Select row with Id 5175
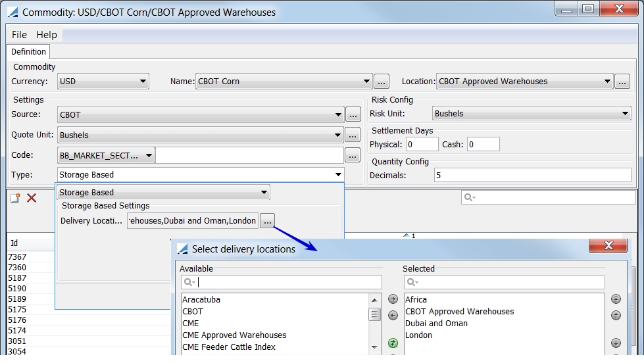The width and height of the screenshot is (644, 363). pos(31,310)
